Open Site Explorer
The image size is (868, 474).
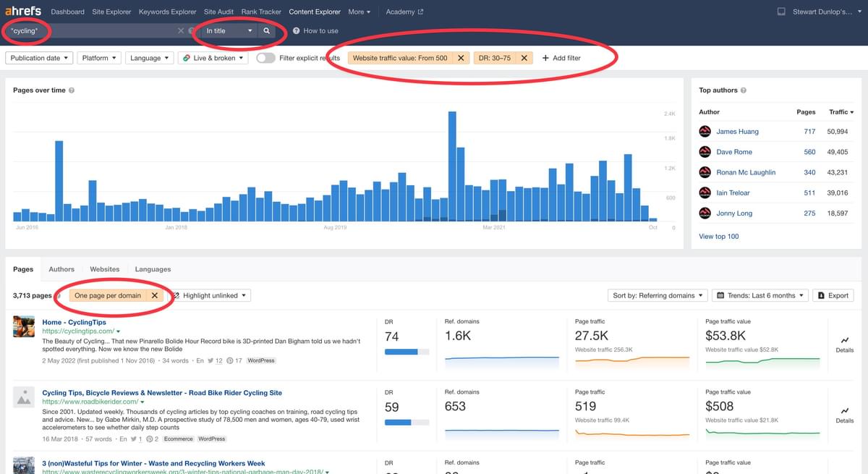111,12
